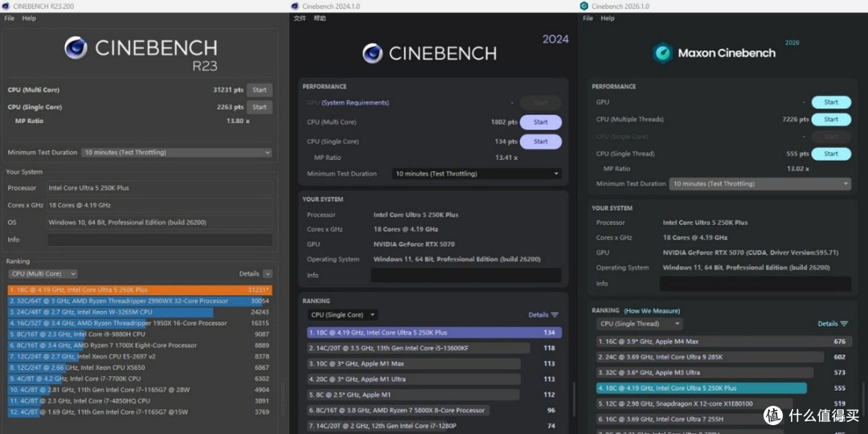Select Intel Xeon W-3265M ranking row
Viewport: 868px width, 434px height.
(x=140, y=312)
